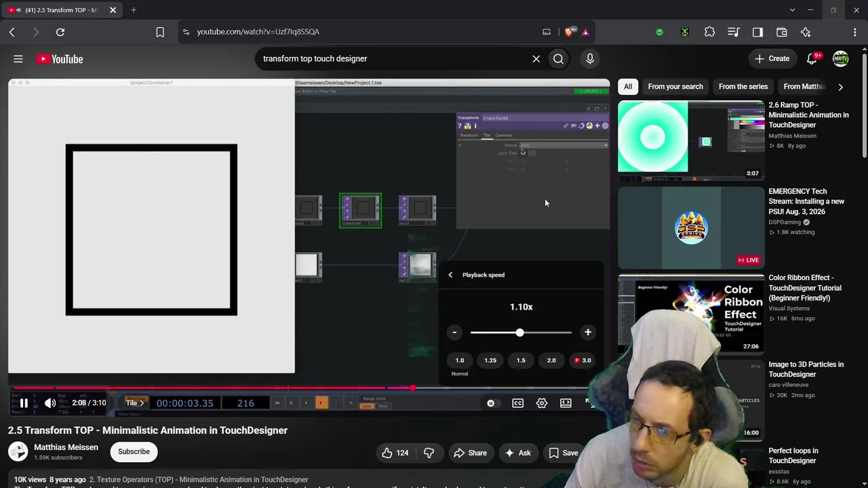The width and height of the screenshot is (868, 488).
Task: Turn on closed captions
Action: click(x=517, y=403)
